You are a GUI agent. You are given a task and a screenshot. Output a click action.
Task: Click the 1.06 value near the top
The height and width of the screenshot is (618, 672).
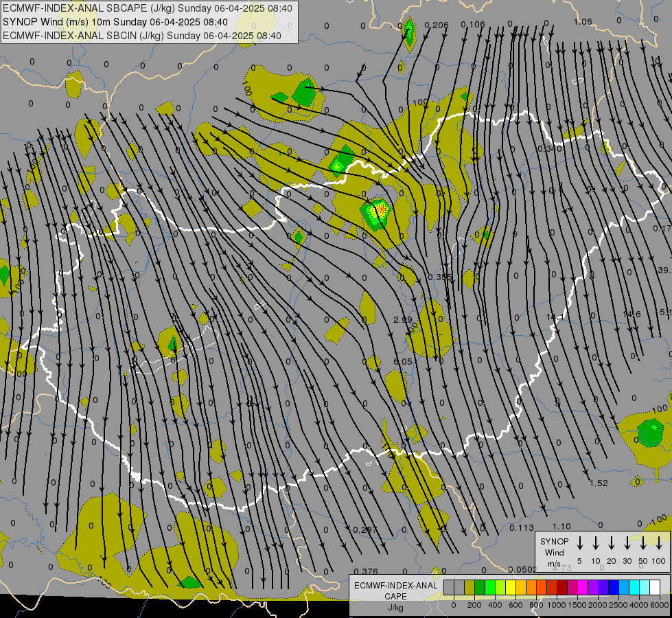click(x=583, y=21)
